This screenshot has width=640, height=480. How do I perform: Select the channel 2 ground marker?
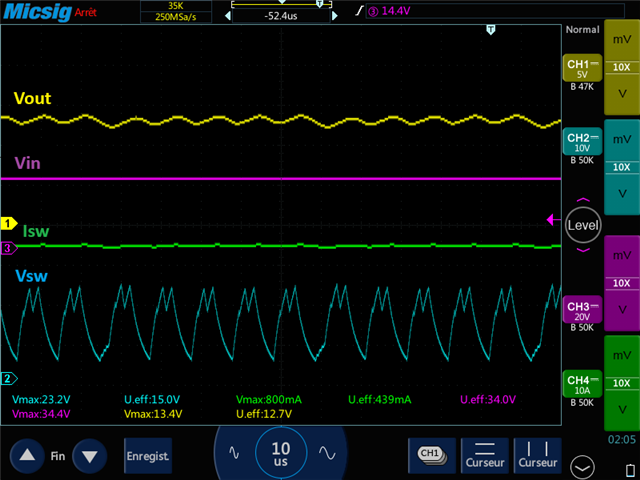pyautogui.click(x=9, y=379)
